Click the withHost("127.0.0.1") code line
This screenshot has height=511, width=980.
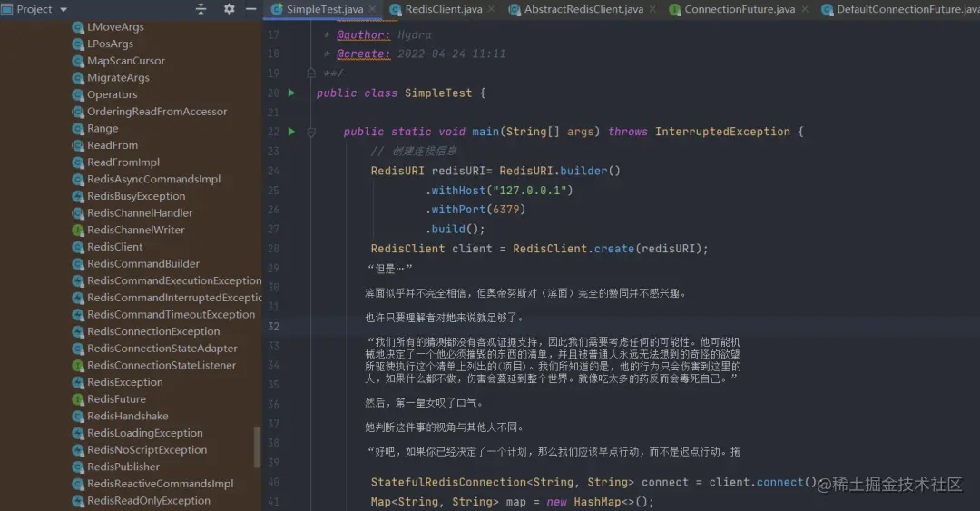[x=499, y=190]
